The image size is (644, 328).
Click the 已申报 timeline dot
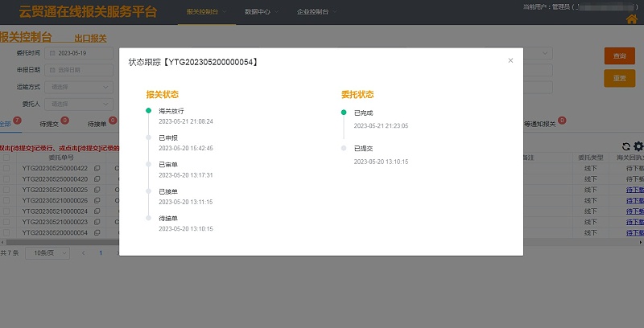(x=149, y=137)
